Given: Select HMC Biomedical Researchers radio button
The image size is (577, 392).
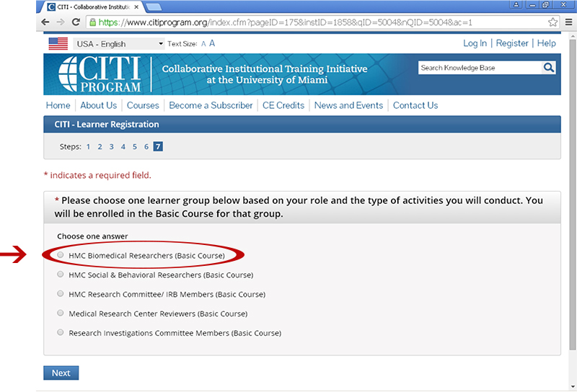Looking at the screenshot, I should click(61, 255).
